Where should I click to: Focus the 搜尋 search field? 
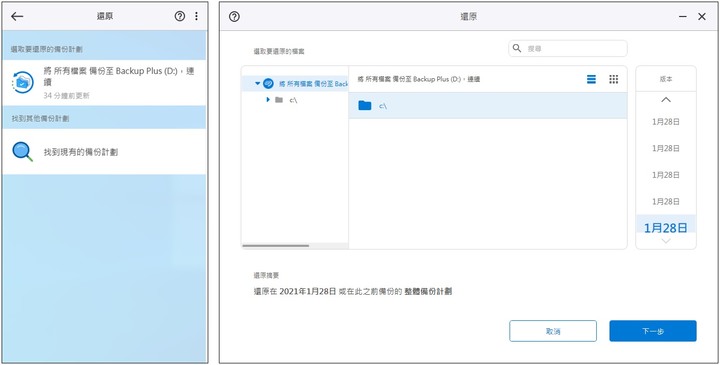pos(568,48)
